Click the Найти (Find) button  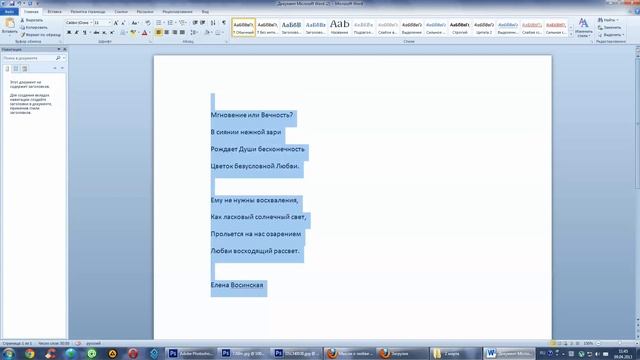[608, 20]
